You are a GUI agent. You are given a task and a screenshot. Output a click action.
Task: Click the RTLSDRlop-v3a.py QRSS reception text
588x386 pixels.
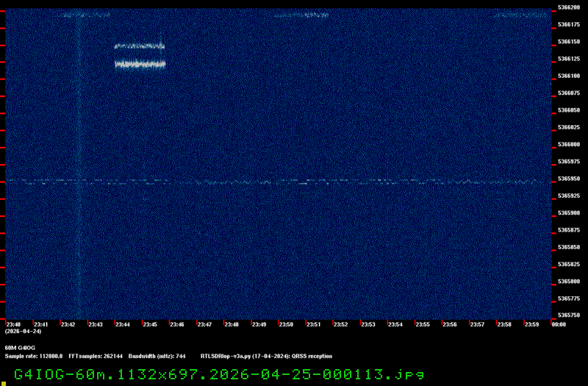pos(266,356)
